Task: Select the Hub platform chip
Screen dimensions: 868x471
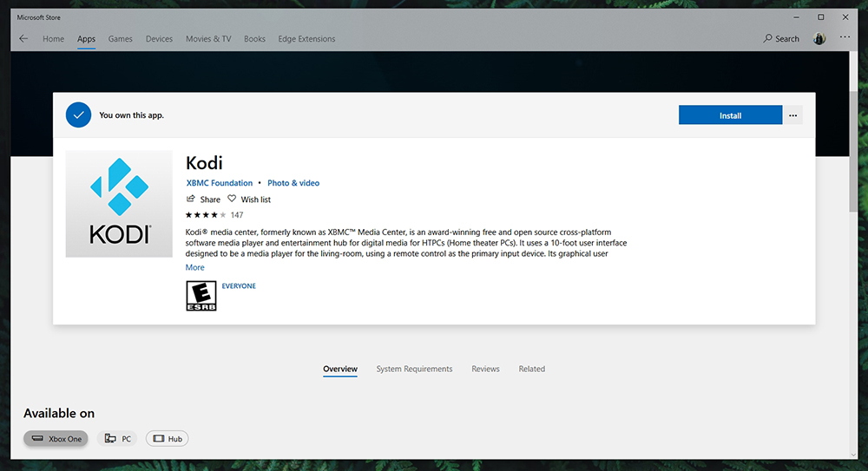Action: point(168,438)
